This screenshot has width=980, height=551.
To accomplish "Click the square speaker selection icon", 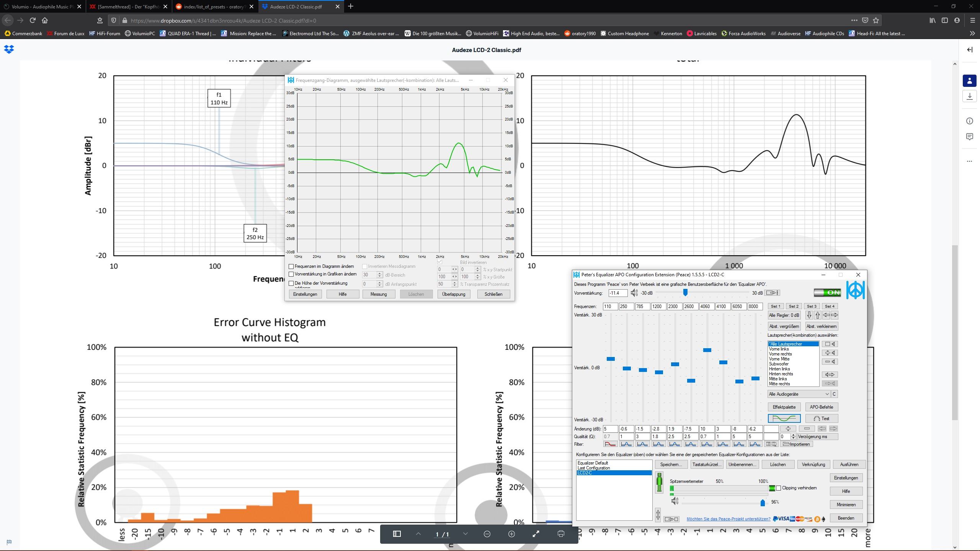I will [x=830, y=344].
